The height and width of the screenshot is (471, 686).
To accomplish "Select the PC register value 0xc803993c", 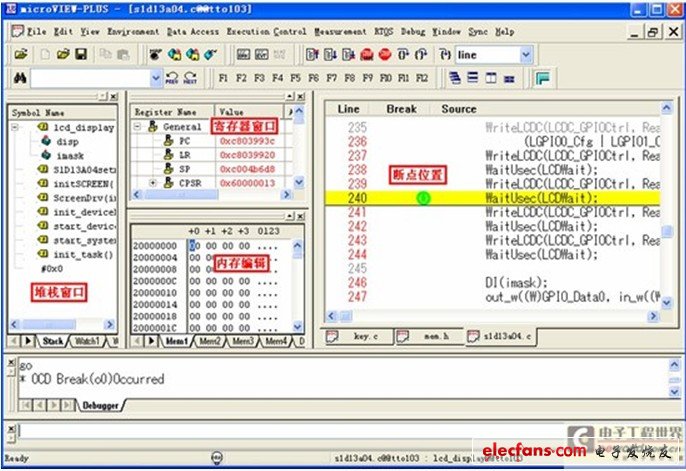I will pos(247,141).
